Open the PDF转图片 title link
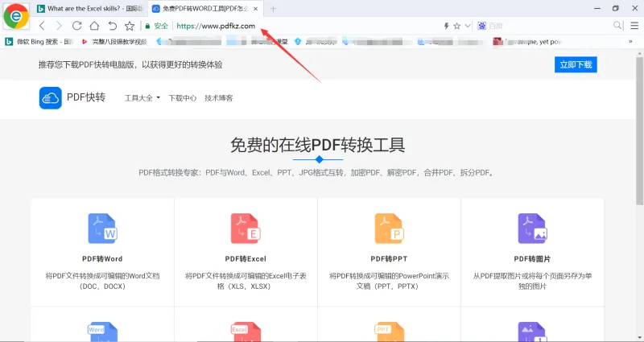Viewport: 644px width, 342px height. (532, 259)
